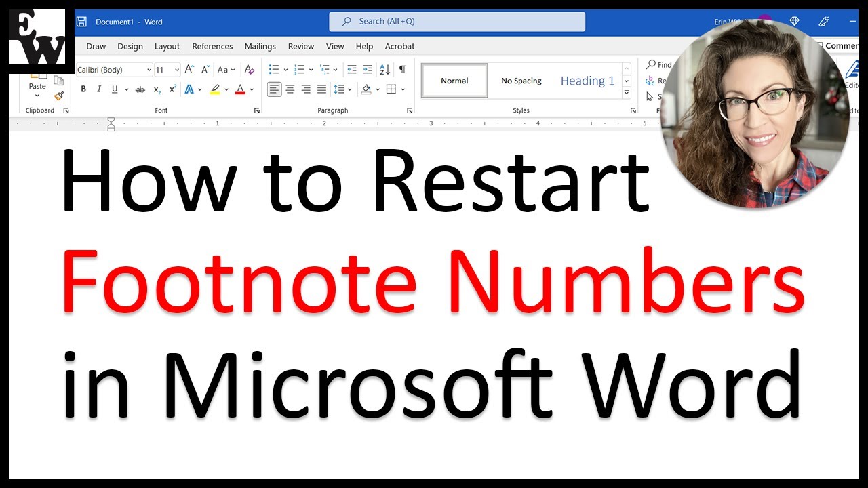868x488 pixels.
Task: Click the pen icon in title bar
Action: click(824, 22)
